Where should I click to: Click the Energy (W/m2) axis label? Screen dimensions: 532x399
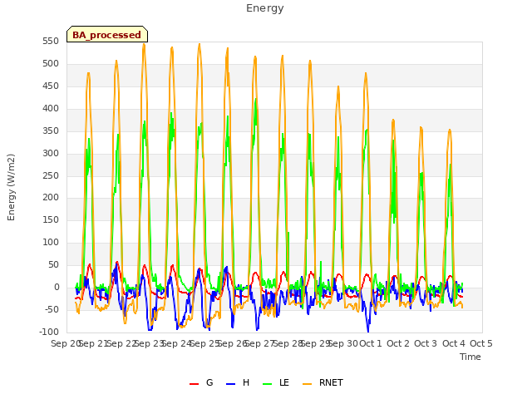click(x=11, y=187)
